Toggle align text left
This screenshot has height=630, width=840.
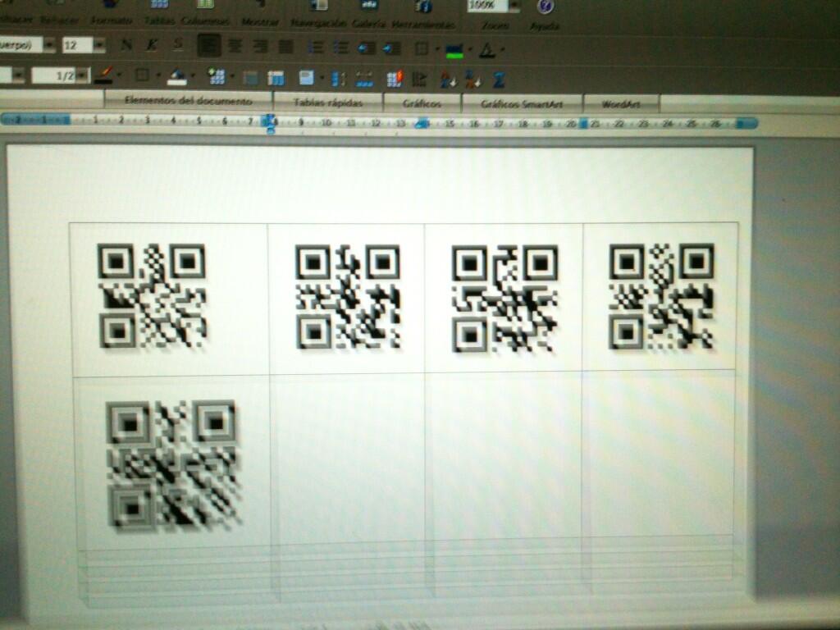209,46
